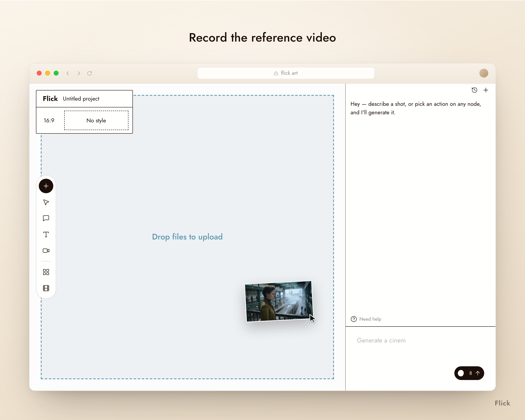Viewport: 525px width, 420px height.
Task: Click the dragged subway photo thumbnail
Action: pos(279,301)
